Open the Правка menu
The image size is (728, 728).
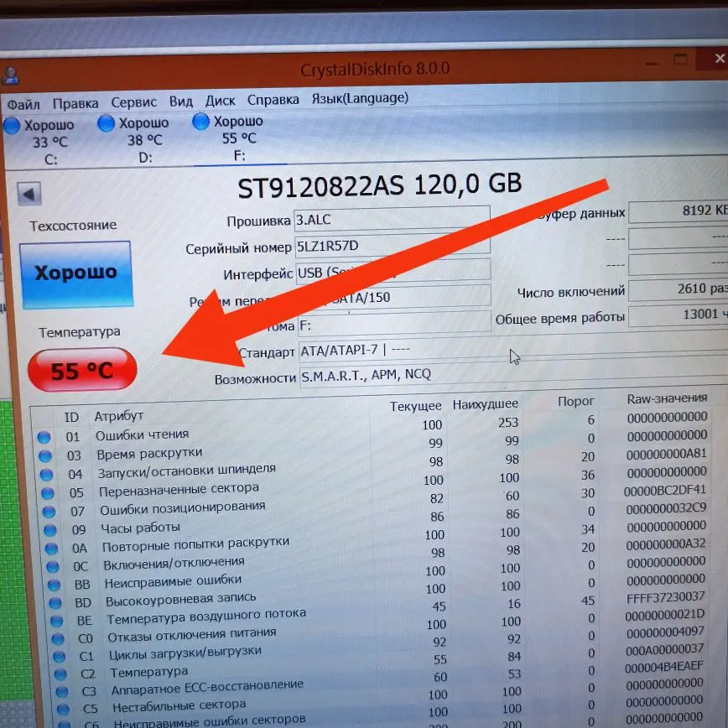[x=75, y=103]
